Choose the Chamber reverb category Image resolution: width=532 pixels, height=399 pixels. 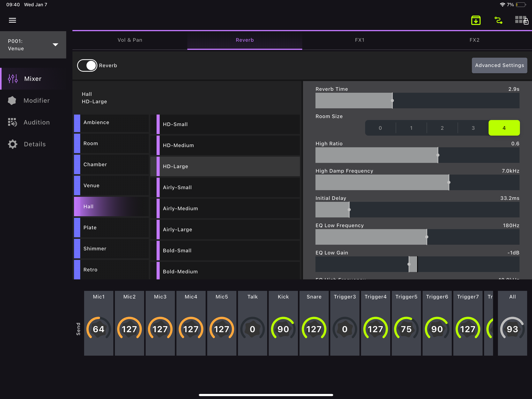(x=111, y=164)
